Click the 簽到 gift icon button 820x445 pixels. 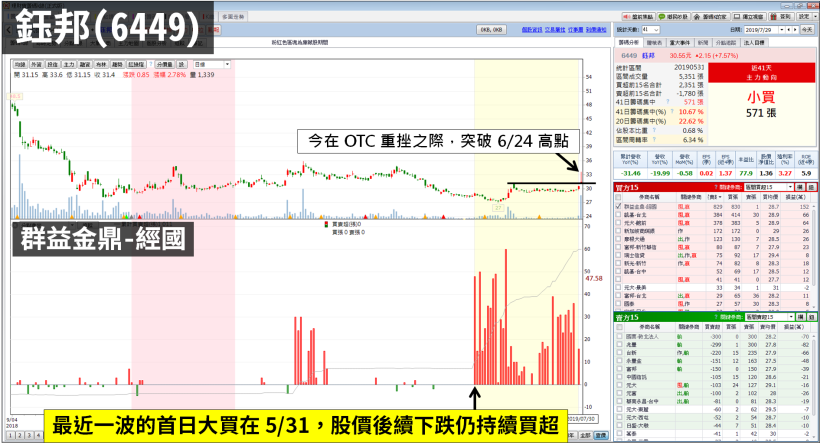(x=781, y=17)
